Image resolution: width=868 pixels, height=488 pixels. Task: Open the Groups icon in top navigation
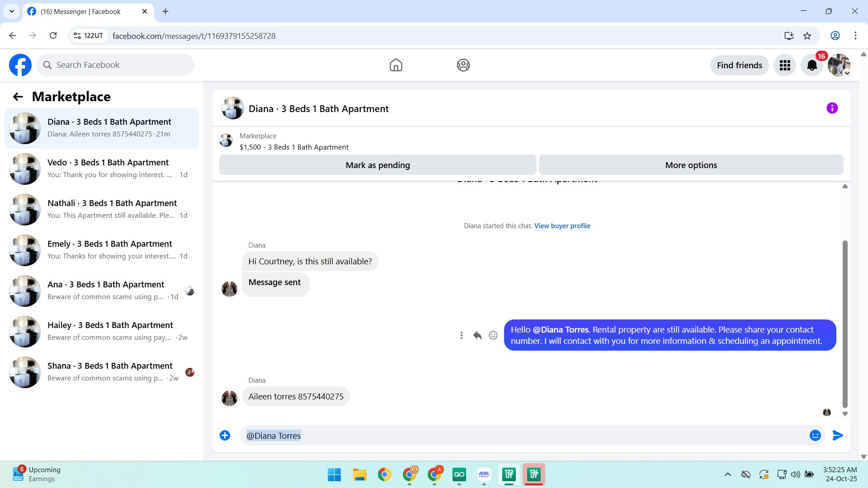(x=463, y=65)
